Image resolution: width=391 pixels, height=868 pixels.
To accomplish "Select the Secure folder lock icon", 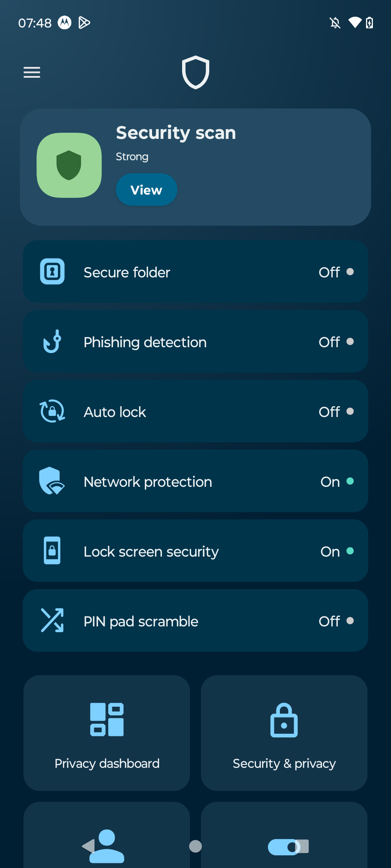I will pyautogui.click(x=52, y=271).
